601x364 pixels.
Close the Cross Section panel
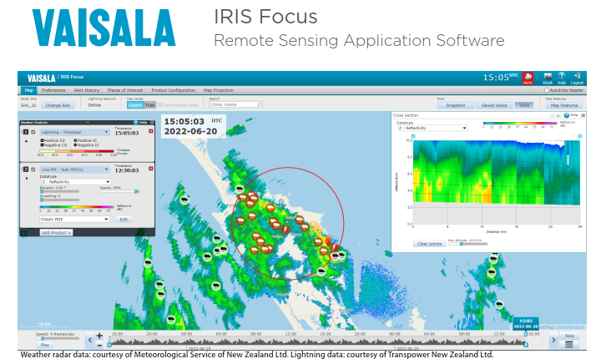pyautogui.click(x=583, y=115)
